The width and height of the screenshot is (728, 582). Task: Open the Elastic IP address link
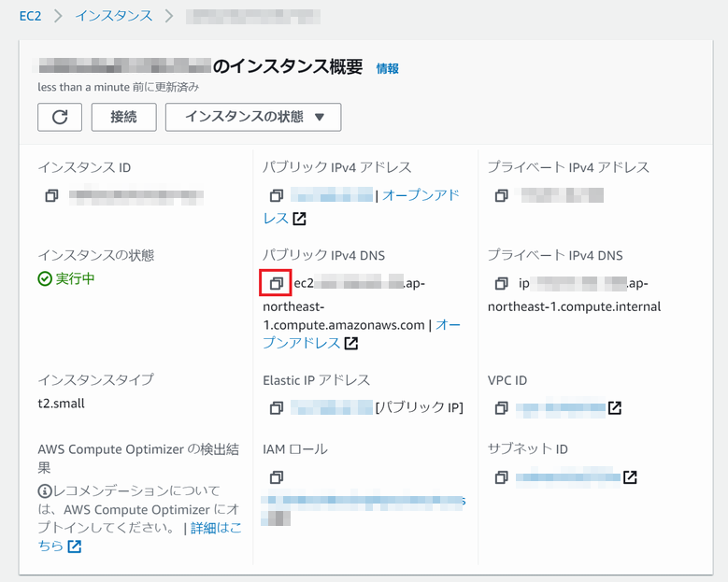(332, 408)
